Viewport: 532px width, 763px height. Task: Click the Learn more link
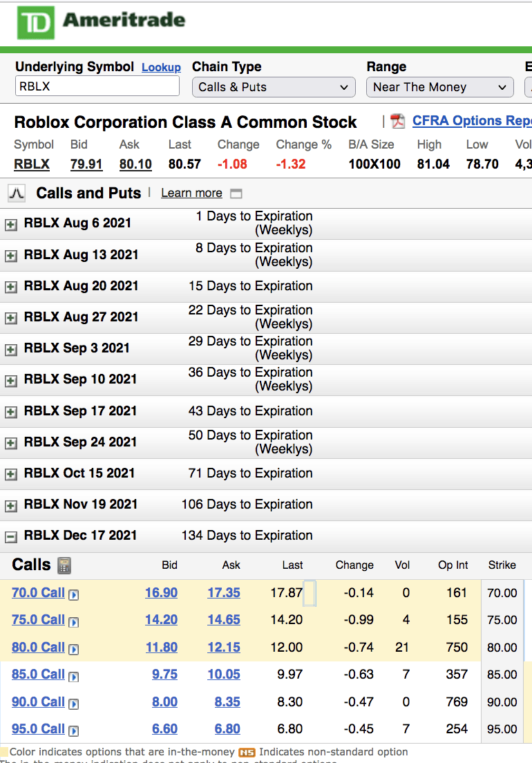191,194
